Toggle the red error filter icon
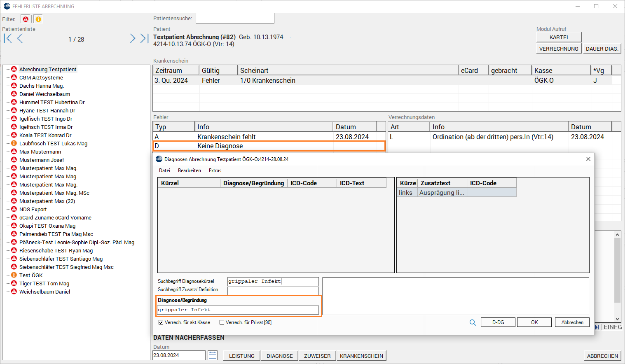This screenshot has width=625, height=364. click(x=26, y=19)
